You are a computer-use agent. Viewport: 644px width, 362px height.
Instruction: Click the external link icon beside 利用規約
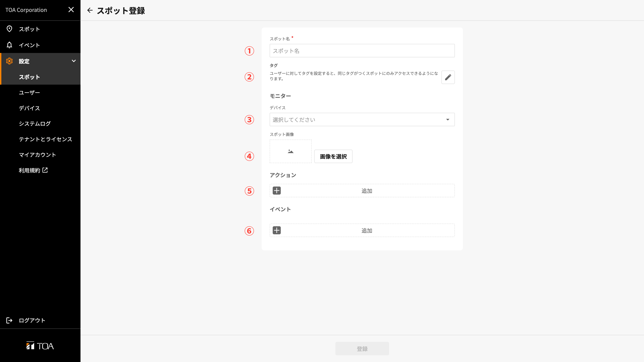(45, 170)
